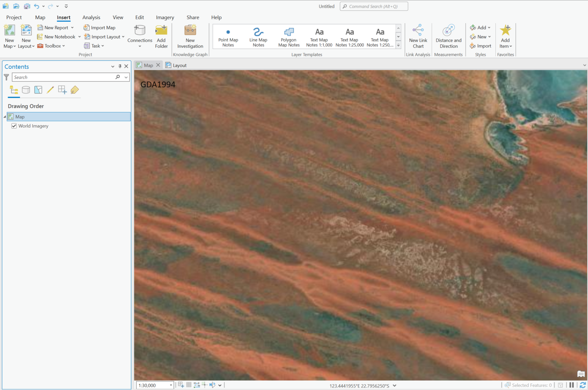Open the Distance and Direction tool

click(448, 36)
